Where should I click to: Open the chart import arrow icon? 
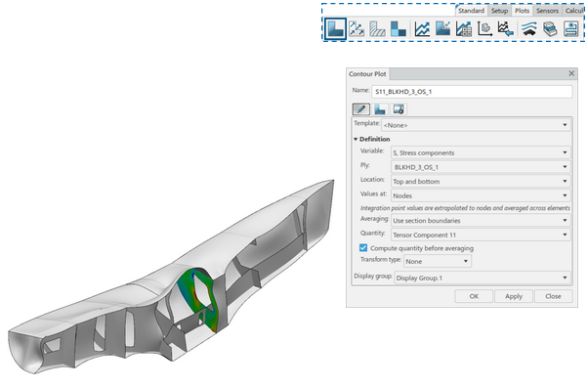(x=505, y=29)
